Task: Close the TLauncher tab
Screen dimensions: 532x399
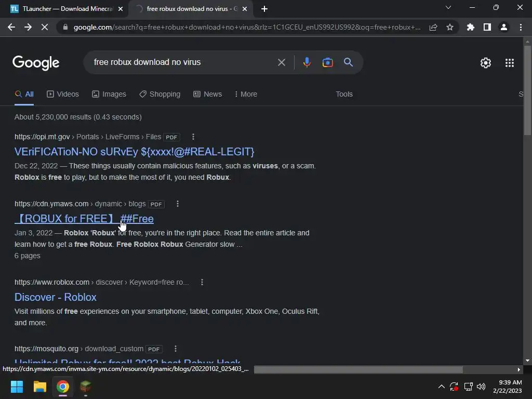Action: tap(121, 9)
